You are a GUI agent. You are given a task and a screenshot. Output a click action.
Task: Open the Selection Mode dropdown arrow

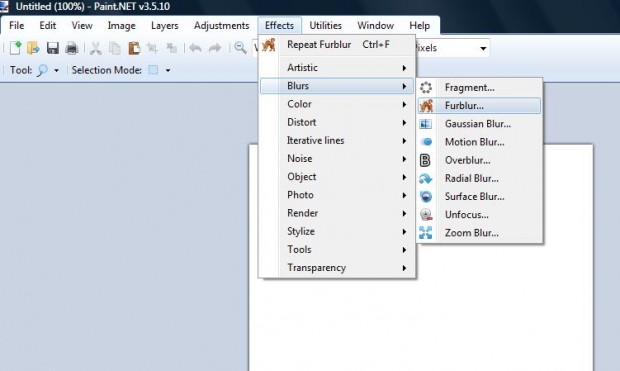tap(168, 71)
